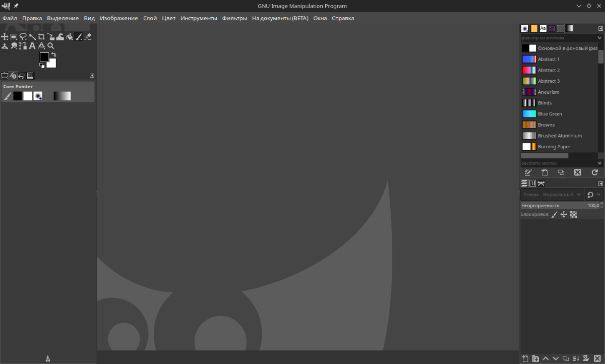Click Core Pointer's active brush preview

tap(38, 96)
